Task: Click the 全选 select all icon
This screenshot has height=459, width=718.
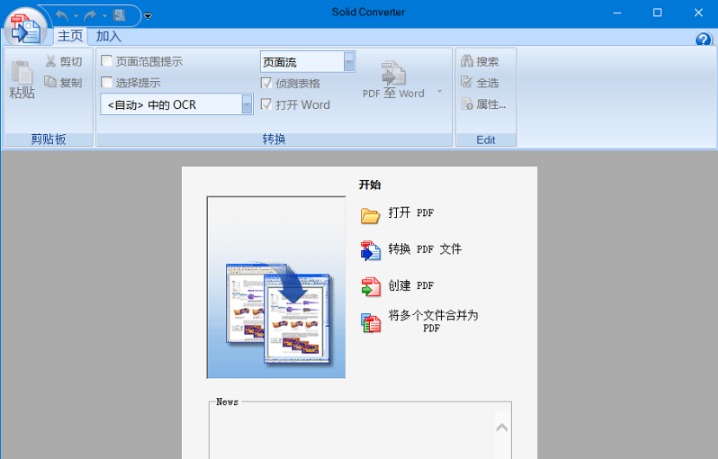Action: (467, 82)
